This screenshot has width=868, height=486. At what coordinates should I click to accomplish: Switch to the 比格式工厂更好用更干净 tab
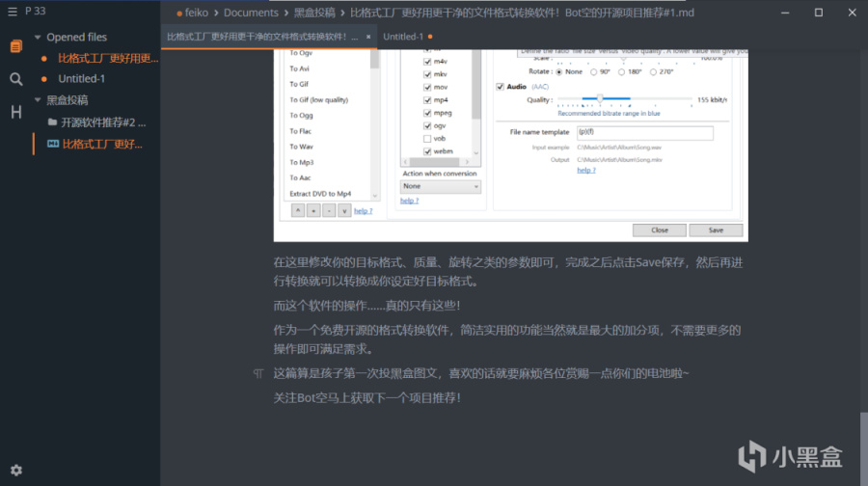(x=262, y=37)
